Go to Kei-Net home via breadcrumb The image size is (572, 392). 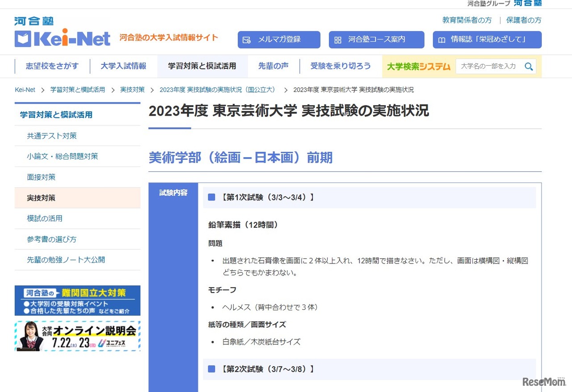coord(25,90)
